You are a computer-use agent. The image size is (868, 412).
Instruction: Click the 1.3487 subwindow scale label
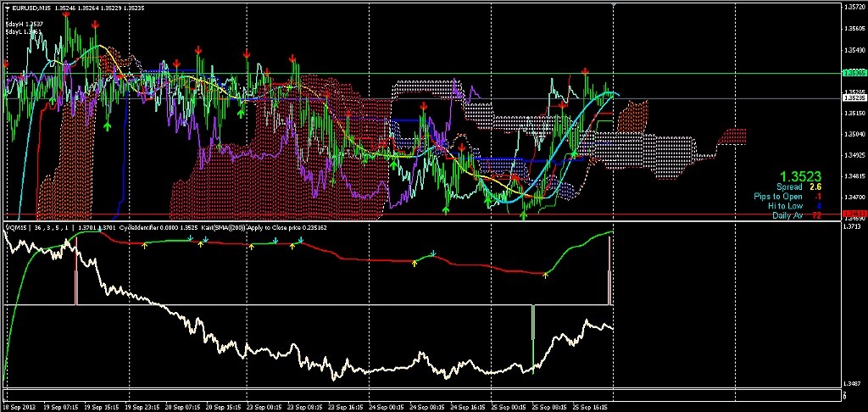[850, 383]
